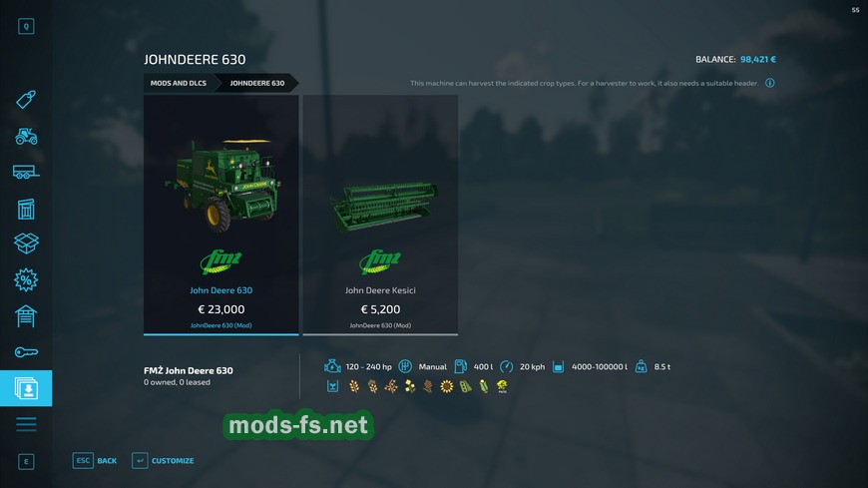Choose the John Deere 630 harvester card
868x488 pixels.
(220, 215)
